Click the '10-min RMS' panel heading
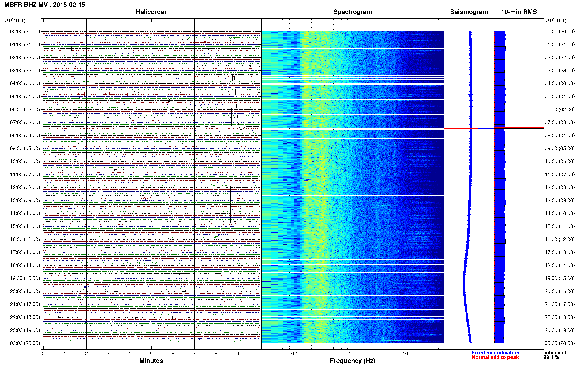Screen dimensions: 588x368 (x=519, y=12)
